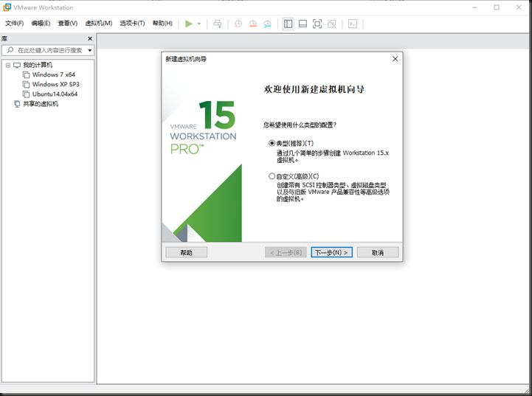Open the 帮助(H) menu

coord(162,24)
